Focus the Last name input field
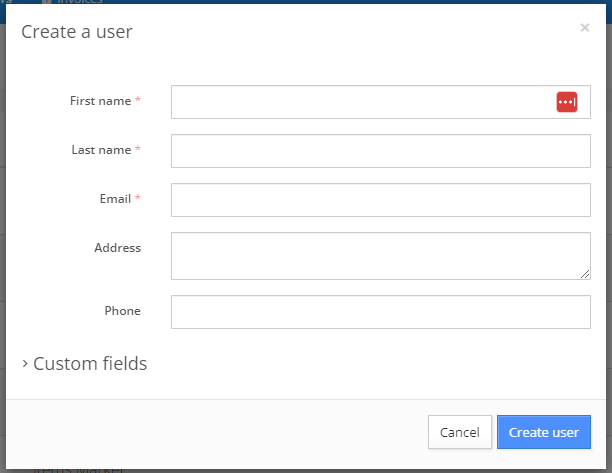 (381, 151)
